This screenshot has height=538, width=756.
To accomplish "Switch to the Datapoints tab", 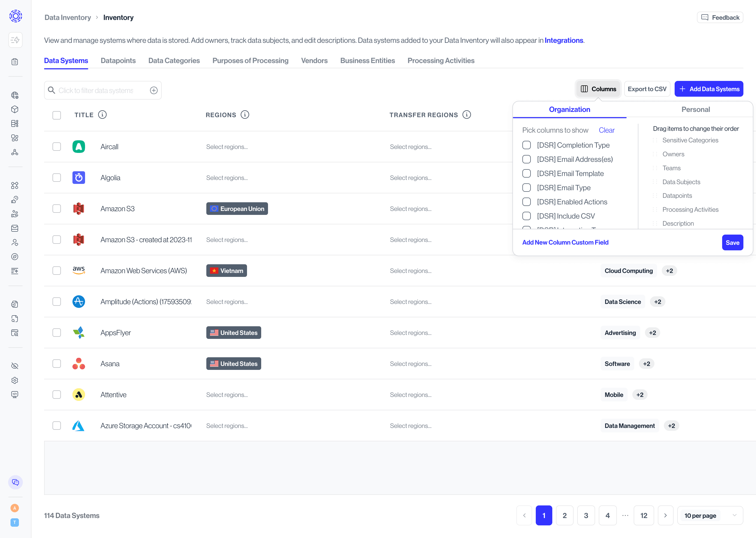I will coord(118,61).
